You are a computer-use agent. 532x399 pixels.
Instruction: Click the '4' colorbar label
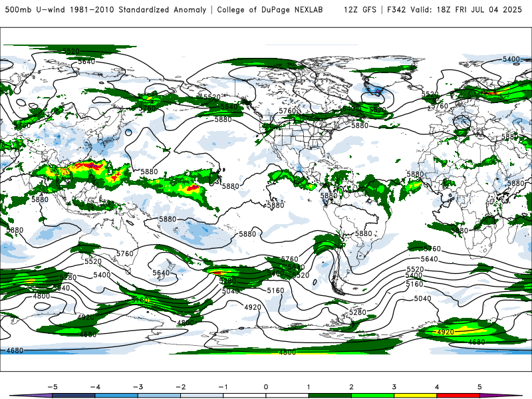pyautogui.click(x=437, y=387)
